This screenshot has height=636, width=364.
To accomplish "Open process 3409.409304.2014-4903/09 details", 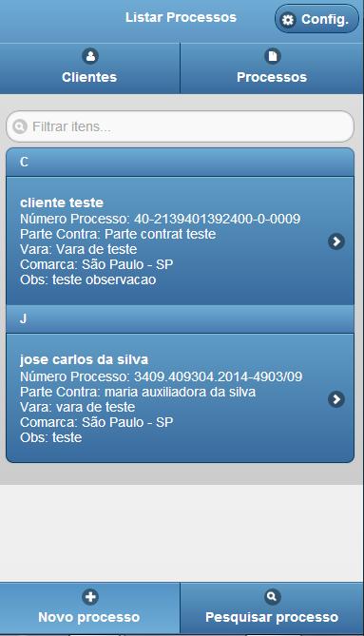I will [x=180, y=398].
